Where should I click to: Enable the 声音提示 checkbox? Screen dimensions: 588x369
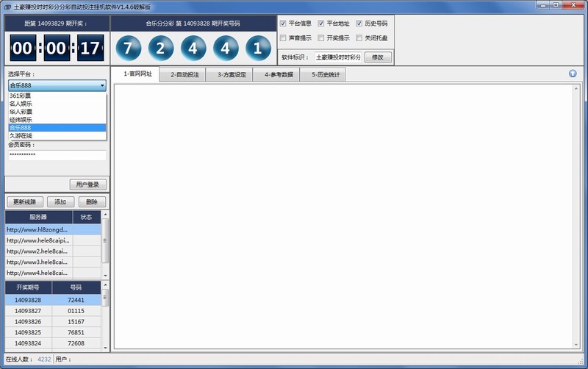pos(283,37)
